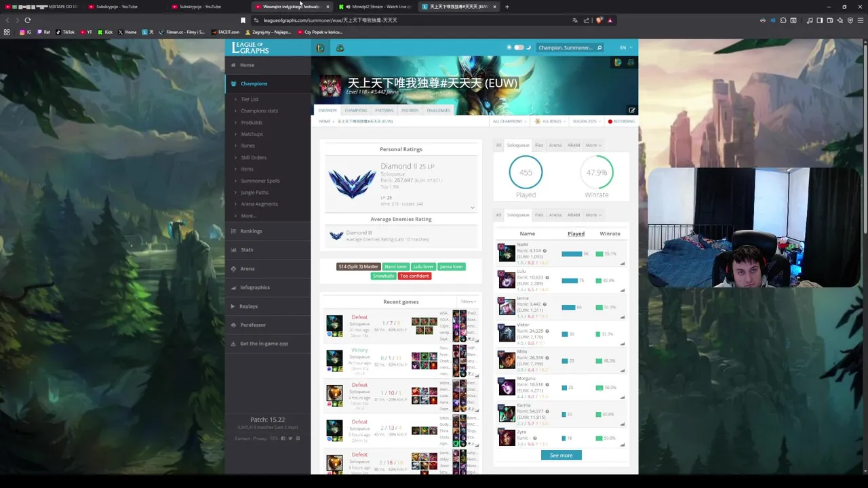Open Champions stats in sidebar

[259, 110]
